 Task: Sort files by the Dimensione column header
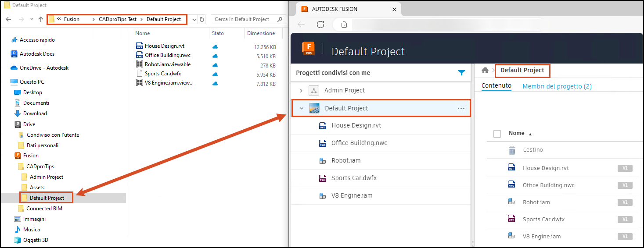click(x=261, y=33)
